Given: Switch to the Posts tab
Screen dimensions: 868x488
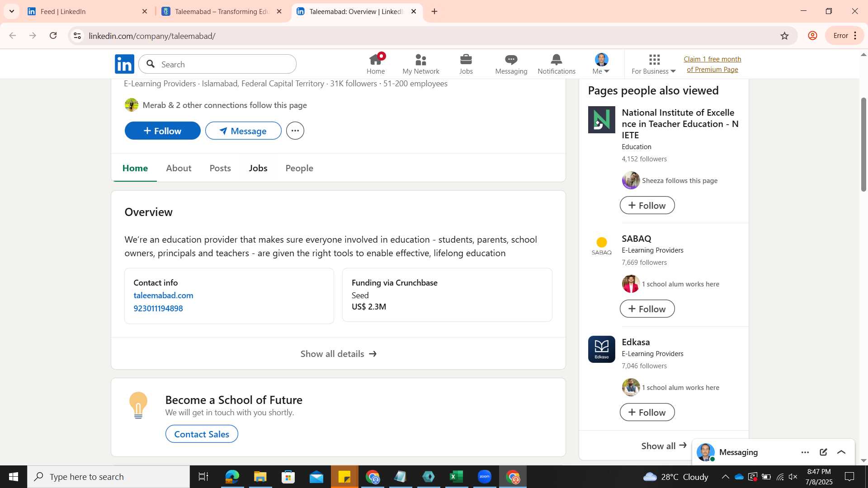Looking at the screenshot, I should tap(220, 168).
